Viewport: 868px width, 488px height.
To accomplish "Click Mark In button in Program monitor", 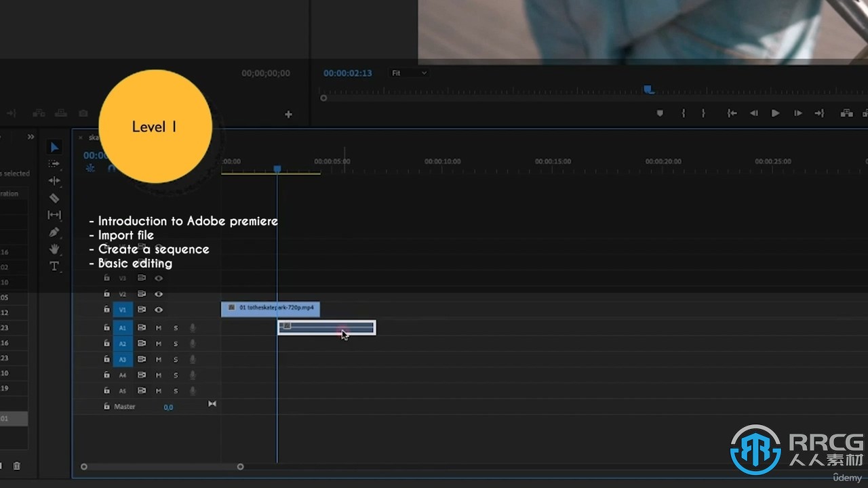I will point(683,113).
